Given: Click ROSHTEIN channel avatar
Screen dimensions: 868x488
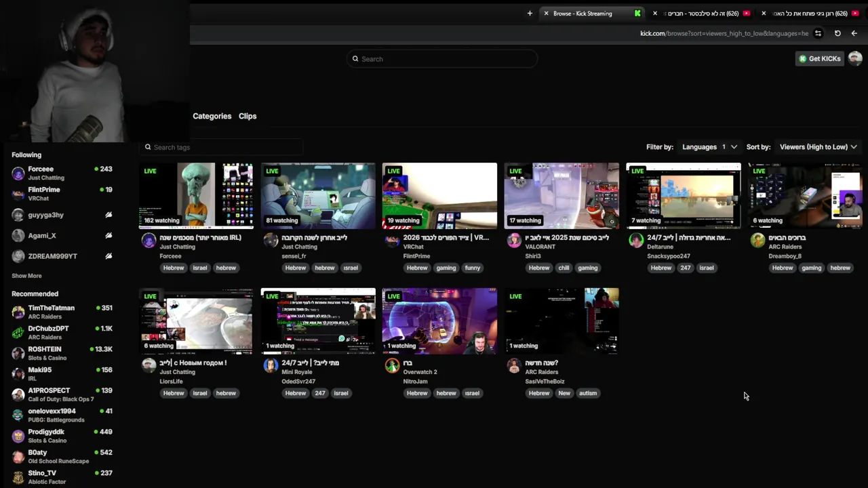Looking at the screenshot, I should tap(18, 353).
